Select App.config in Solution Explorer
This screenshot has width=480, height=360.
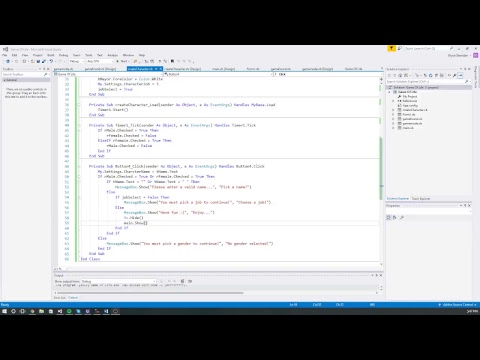pos(410,106)
